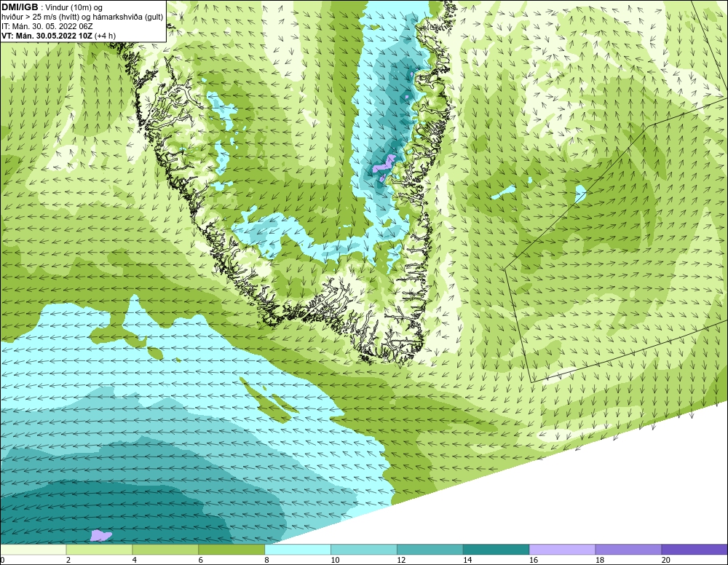The width and height of the screenshot is (728, 565).
Task: Click the legend label "4"
Action: (x=135, y=560)
